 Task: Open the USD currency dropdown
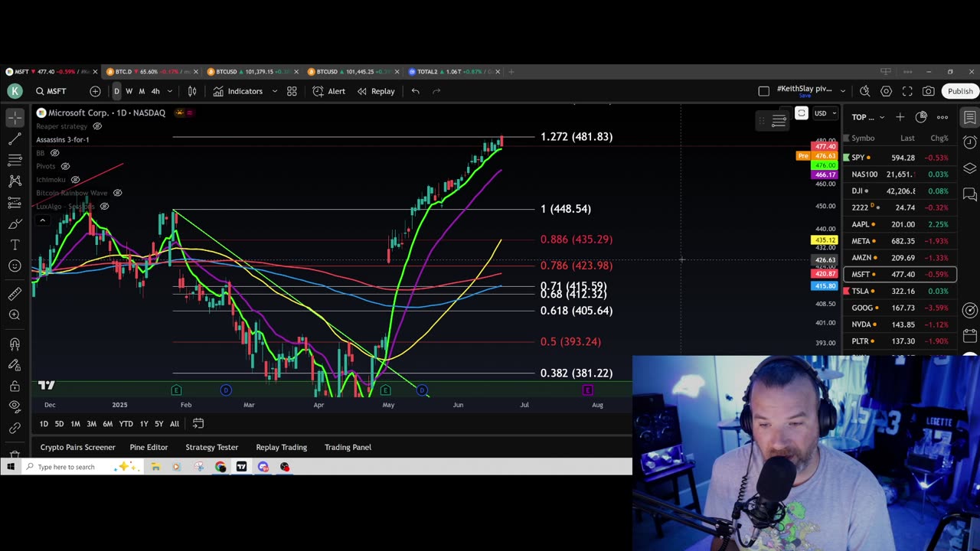(824, 113)
